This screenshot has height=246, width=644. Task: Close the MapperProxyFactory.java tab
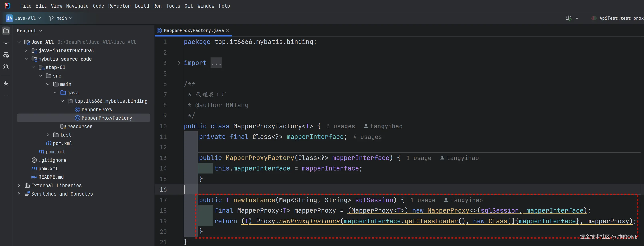(228, 31)
